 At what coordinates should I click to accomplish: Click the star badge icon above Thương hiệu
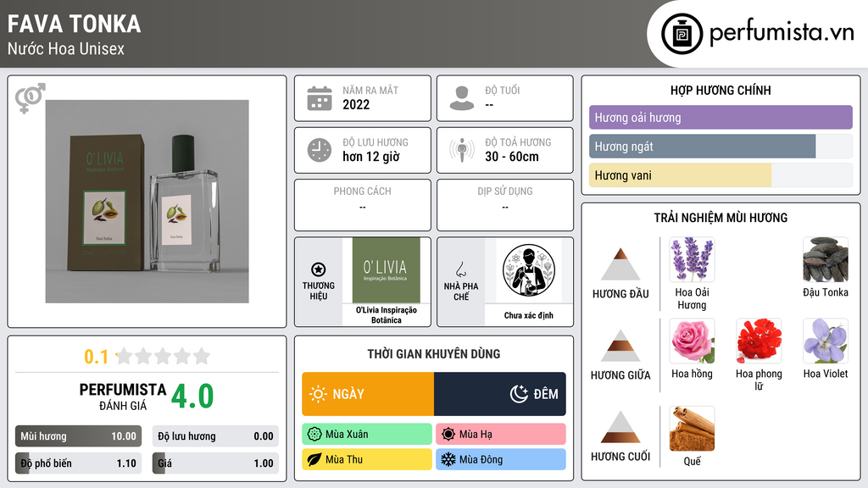(x=319, y=269)
